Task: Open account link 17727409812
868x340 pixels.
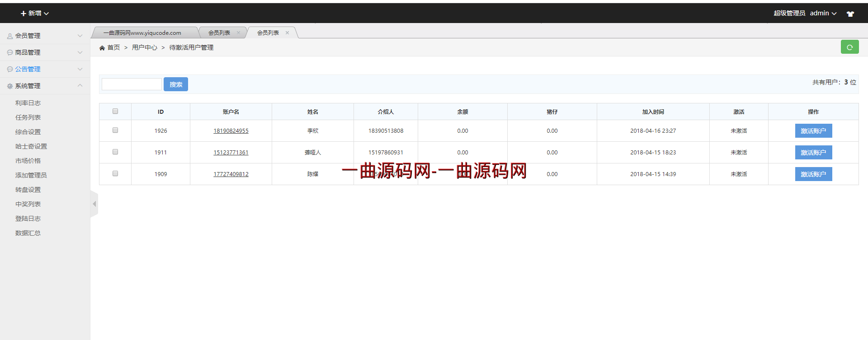Action: [231, 174]
